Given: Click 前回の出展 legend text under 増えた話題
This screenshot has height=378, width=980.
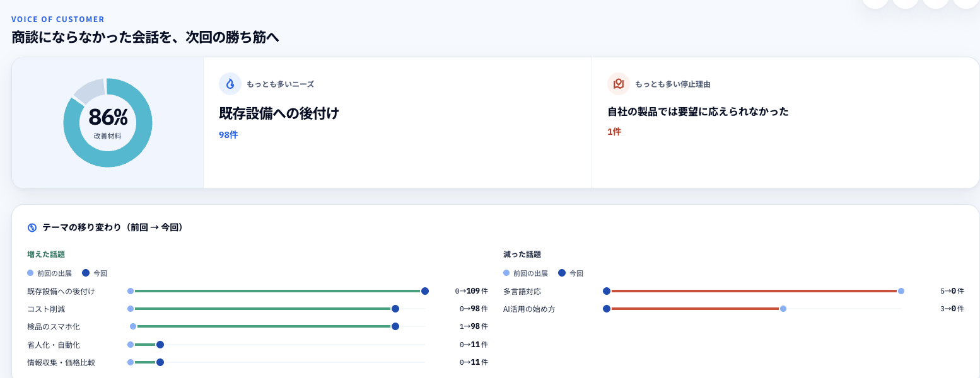Looking at the screenshot, I should pos(54,273).
